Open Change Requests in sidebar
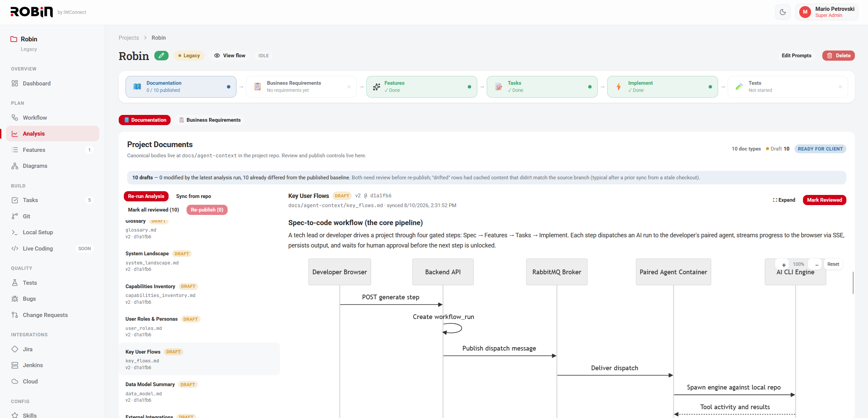Viewport: 868px width, 418px height. pos(53,315)
